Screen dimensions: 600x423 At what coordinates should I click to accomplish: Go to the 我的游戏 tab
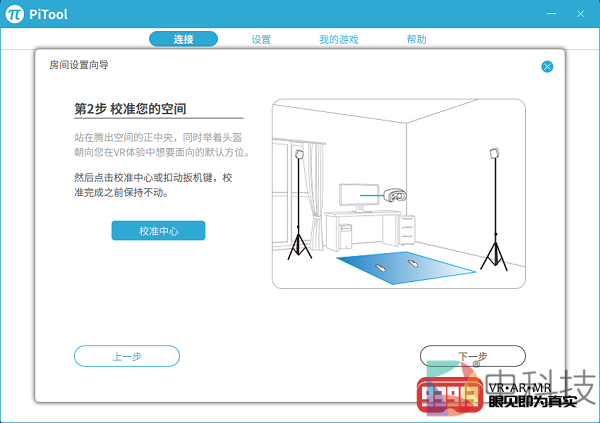(338, 39)
